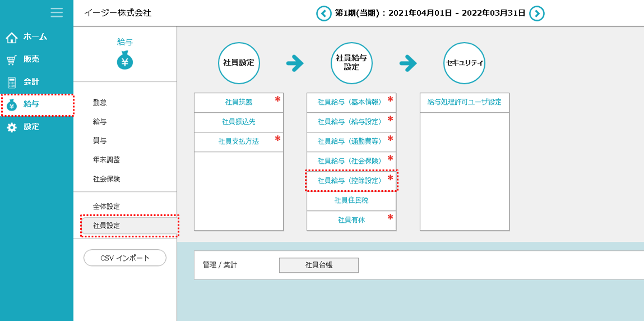
Task: Click the hamburger menu icon
Action: coord(57,12)
